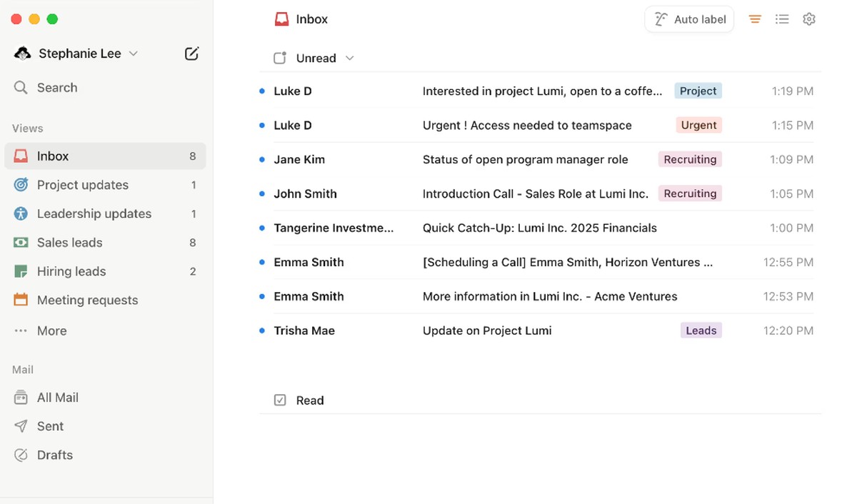Expand the More views section
This screenshot has width=857, height=504.
click(51, 330)
